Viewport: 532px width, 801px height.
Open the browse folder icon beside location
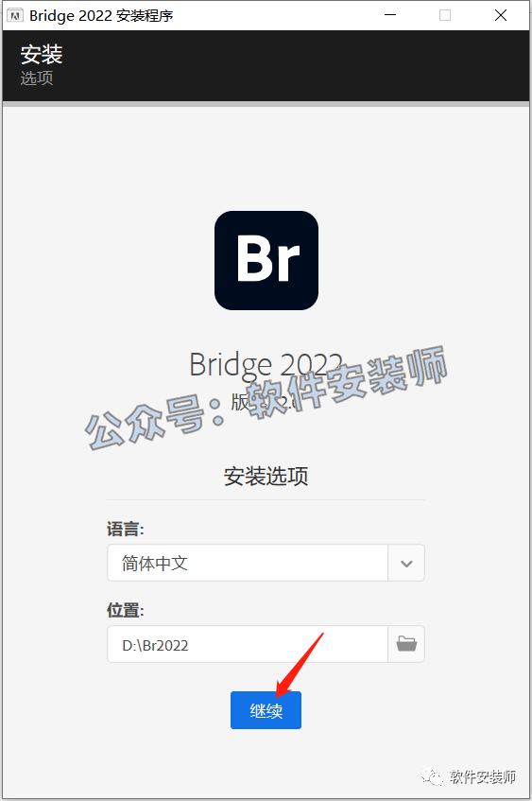(406, 644)
